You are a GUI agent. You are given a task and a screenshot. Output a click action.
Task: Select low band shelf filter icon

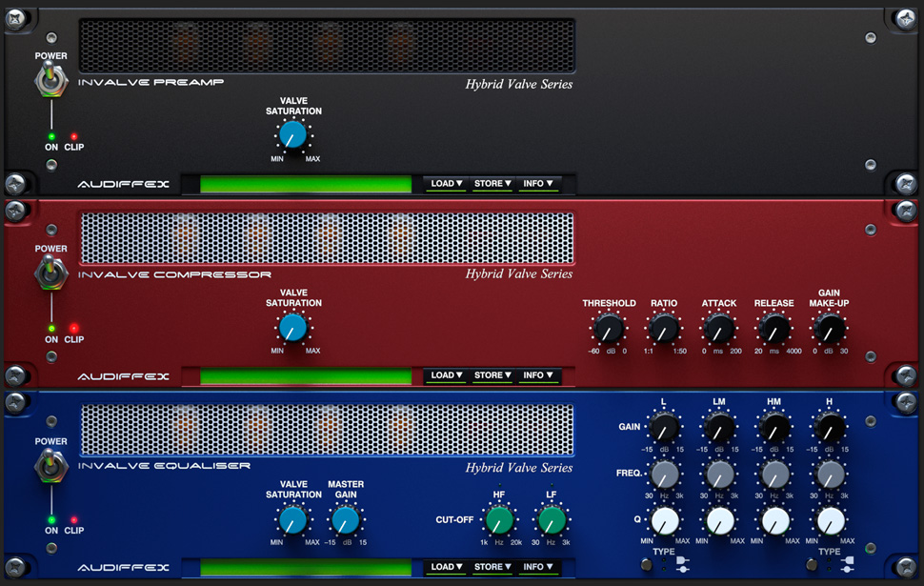682,560
